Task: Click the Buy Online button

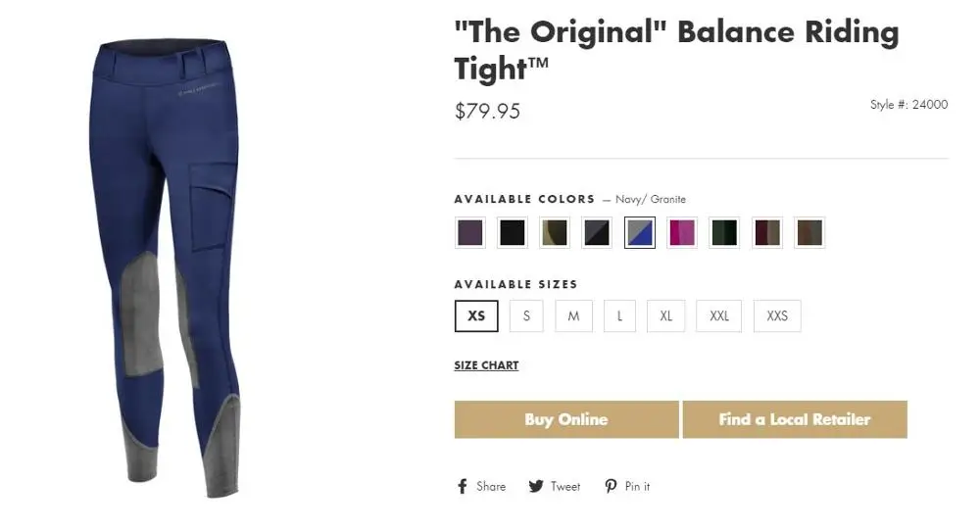Action: coord(566,419)
